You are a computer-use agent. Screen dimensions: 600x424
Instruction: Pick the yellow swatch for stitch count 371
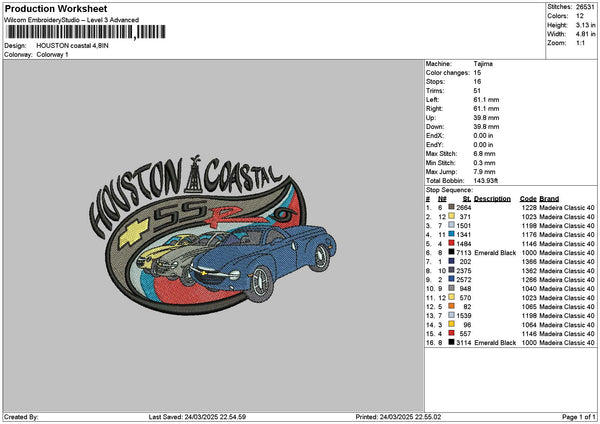pos(451,216)
